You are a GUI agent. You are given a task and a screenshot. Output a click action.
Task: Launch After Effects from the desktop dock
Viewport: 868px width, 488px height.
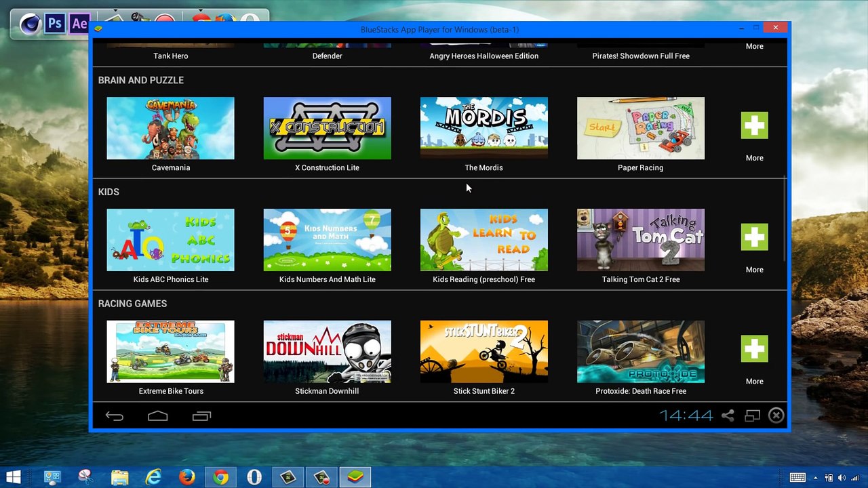79,24
